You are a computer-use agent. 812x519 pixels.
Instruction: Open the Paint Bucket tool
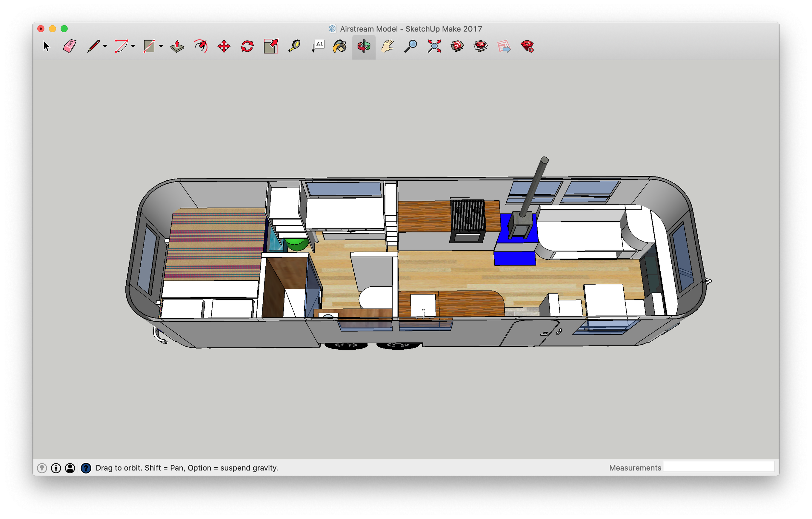pos(339,46)
